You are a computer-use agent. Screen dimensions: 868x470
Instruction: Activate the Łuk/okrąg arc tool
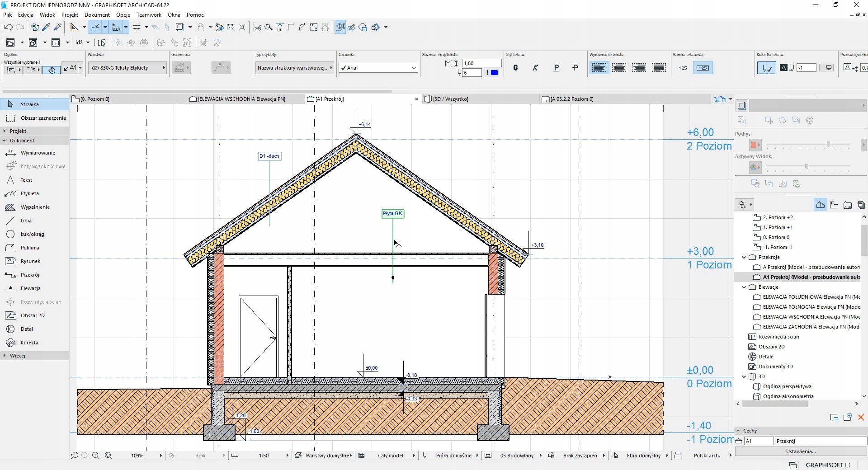pos(32,234)
